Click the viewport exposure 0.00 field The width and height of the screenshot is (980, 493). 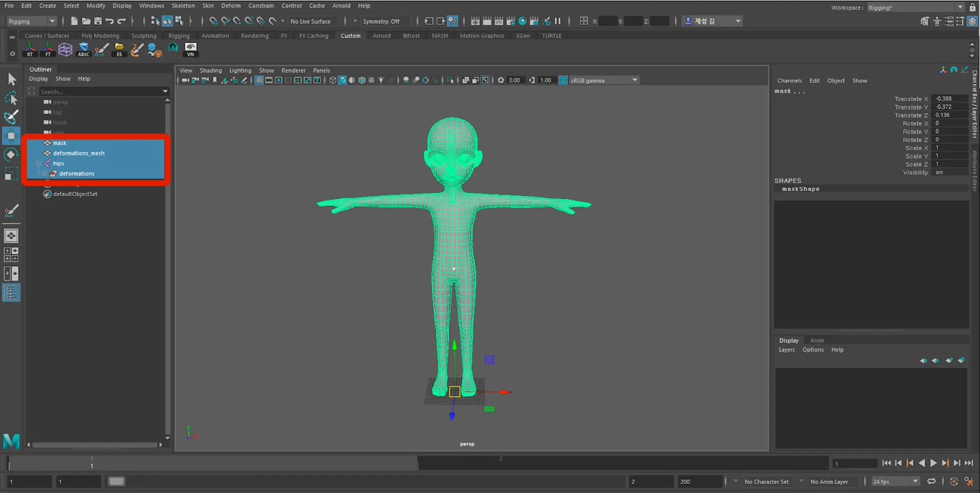click(514, 80)
